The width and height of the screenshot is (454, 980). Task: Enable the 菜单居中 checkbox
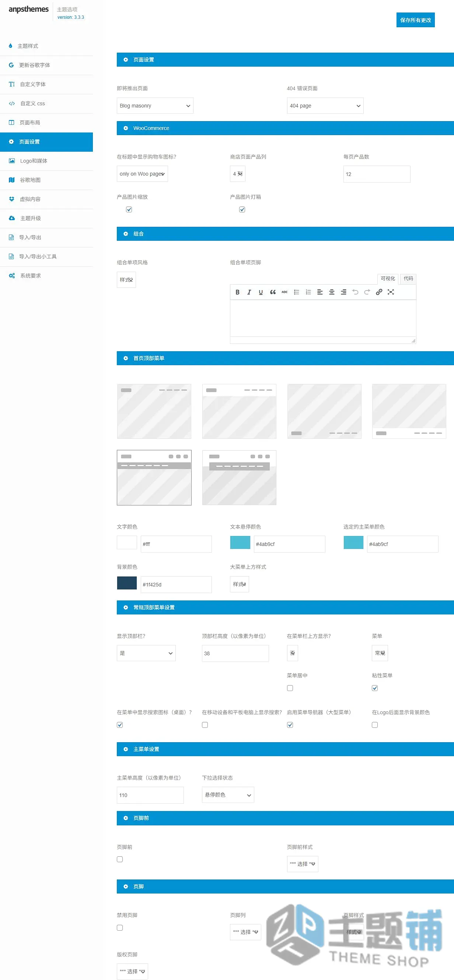click(x=290, y=688)
